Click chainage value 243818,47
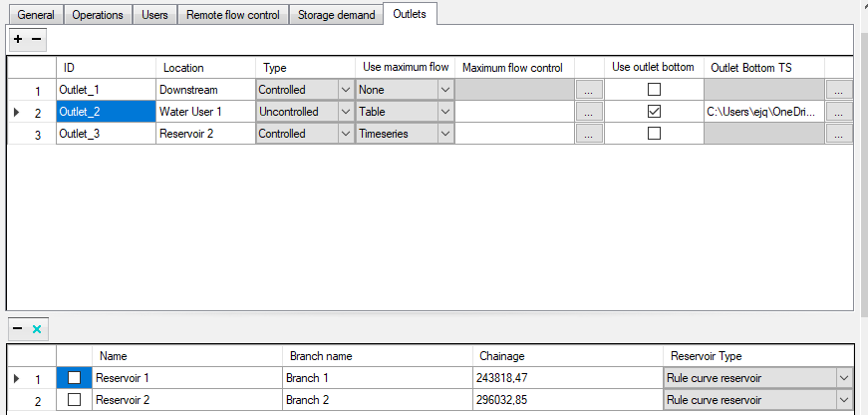 pos(568,378)
